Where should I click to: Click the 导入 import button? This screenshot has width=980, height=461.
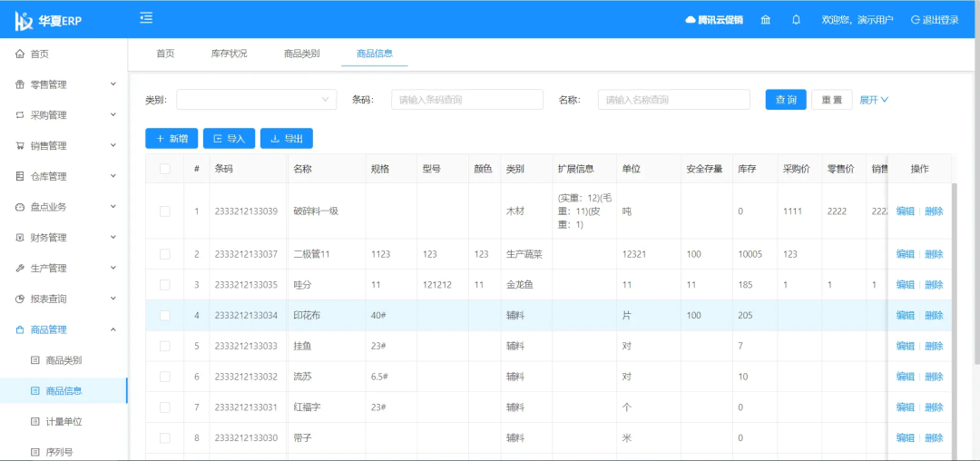point(229,139)
